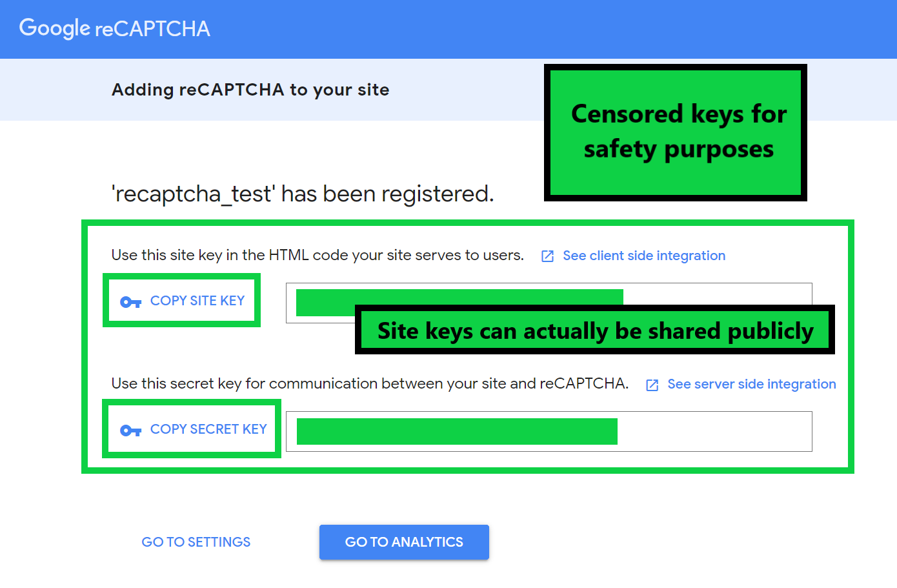Click the 'Use this site key' instruction text
This screenshot has width=897, height=588.
pyautogui.click(x=317, y=255)
